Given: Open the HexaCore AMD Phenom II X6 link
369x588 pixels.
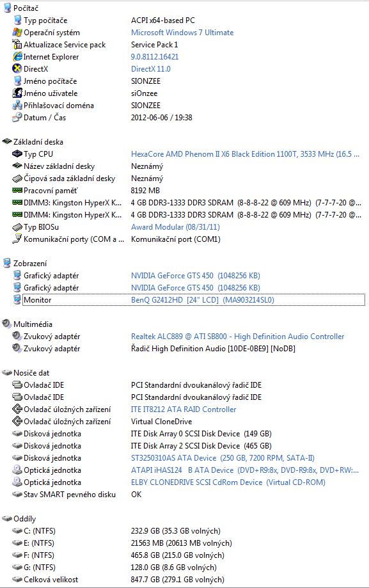Looking at the screenshot, I should 245,154.
